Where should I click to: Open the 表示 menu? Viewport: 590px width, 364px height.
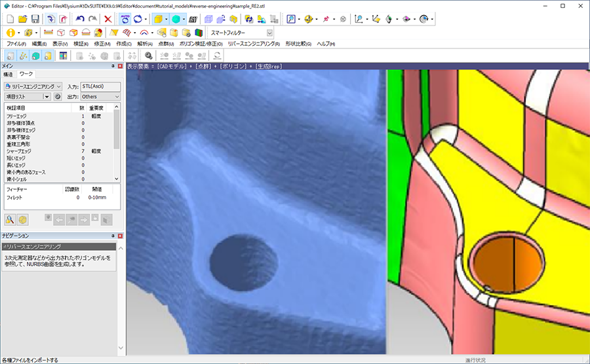pos(60,44)
